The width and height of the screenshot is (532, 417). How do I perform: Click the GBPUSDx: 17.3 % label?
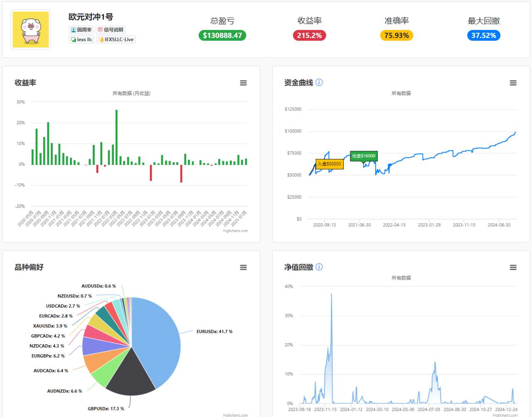tap(106, 409)
